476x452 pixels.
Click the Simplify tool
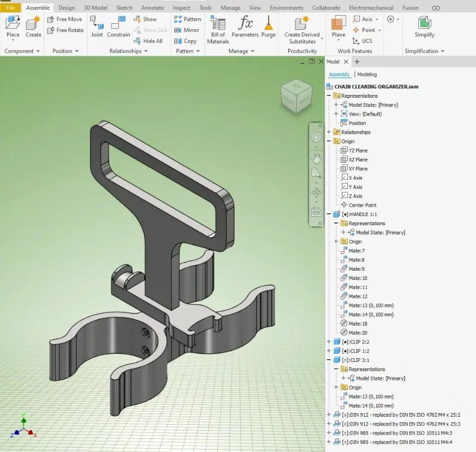[424, 27]
